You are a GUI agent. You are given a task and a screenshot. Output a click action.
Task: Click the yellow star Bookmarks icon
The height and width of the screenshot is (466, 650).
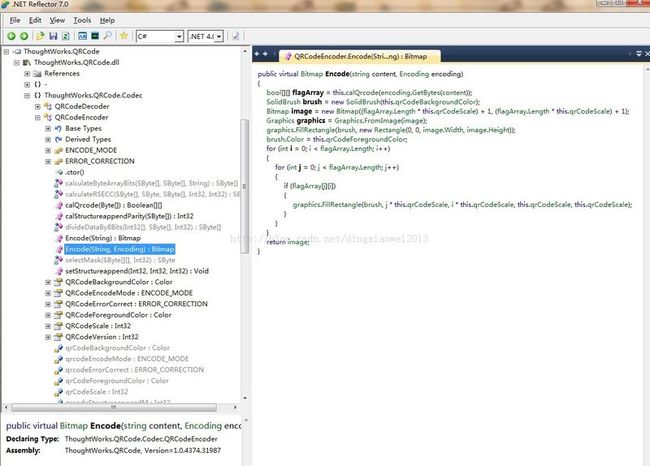(124, 36)
